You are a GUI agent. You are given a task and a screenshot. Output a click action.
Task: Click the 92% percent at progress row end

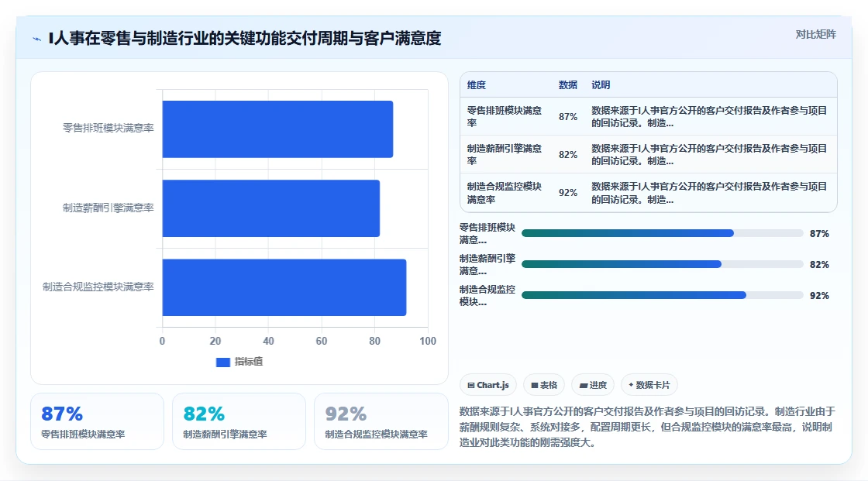819,296
